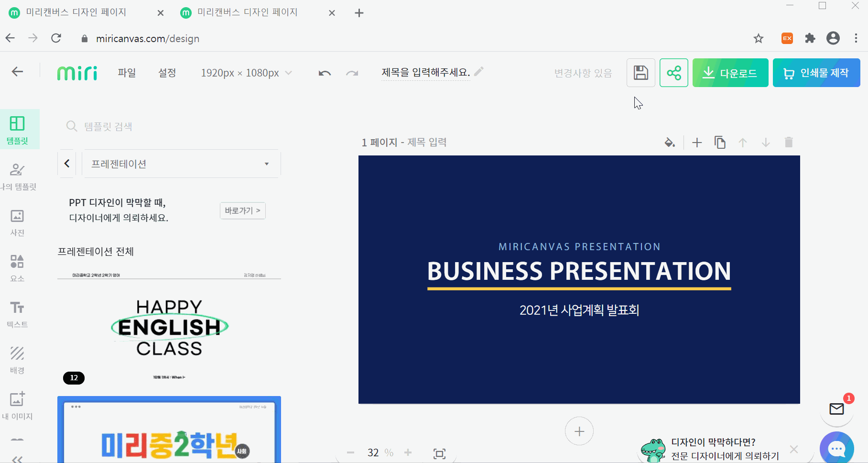
Task: Reload the browser page
Action: click(56, 38)
